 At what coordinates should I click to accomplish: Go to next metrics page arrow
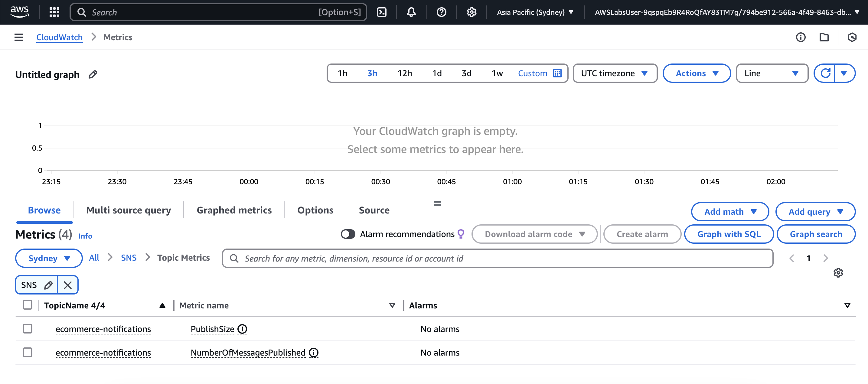(x=825, y=258)
